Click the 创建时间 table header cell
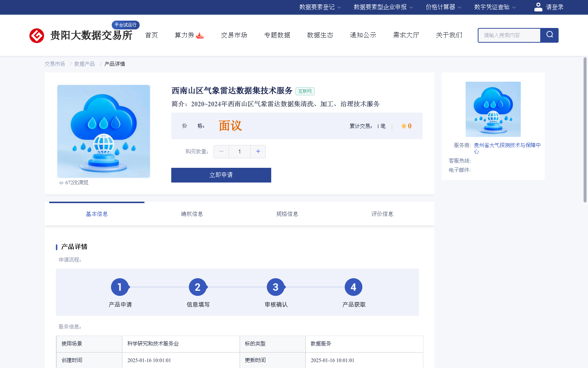Screen dimensions: 588x368 point(89,360)
